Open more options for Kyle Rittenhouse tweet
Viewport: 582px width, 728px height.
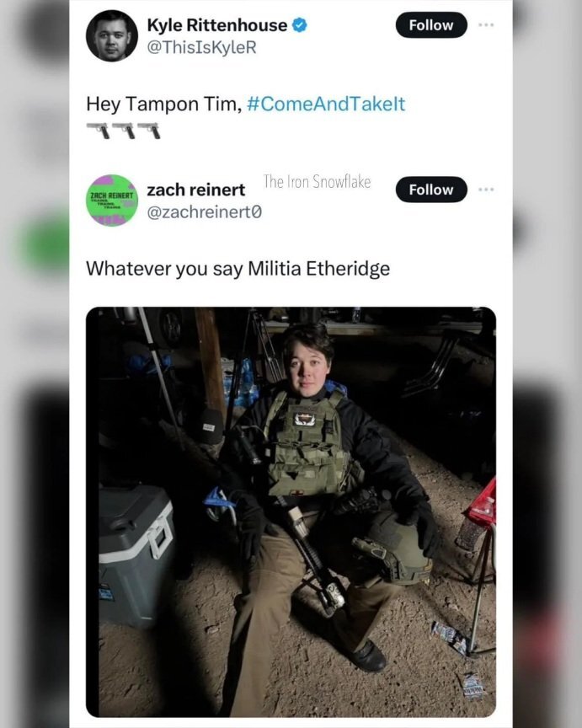point(486,24)
